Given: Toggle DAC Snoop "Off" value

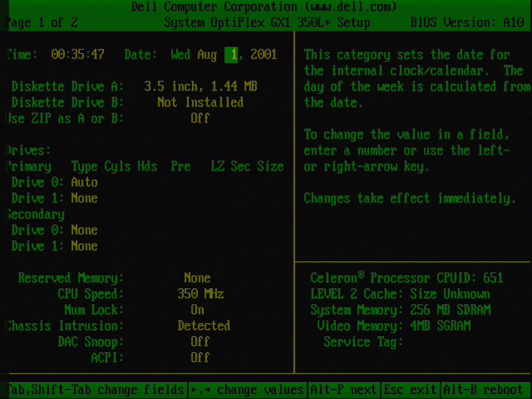Looking at the screenshot, I should click(x=200, y=342).
